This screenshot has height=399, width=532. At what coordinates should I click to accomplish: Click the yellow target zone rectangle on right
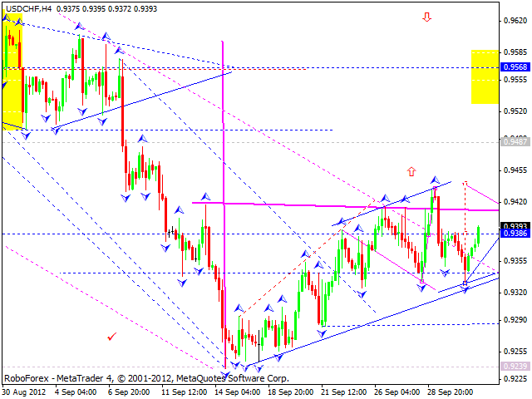tap(485, 76)
